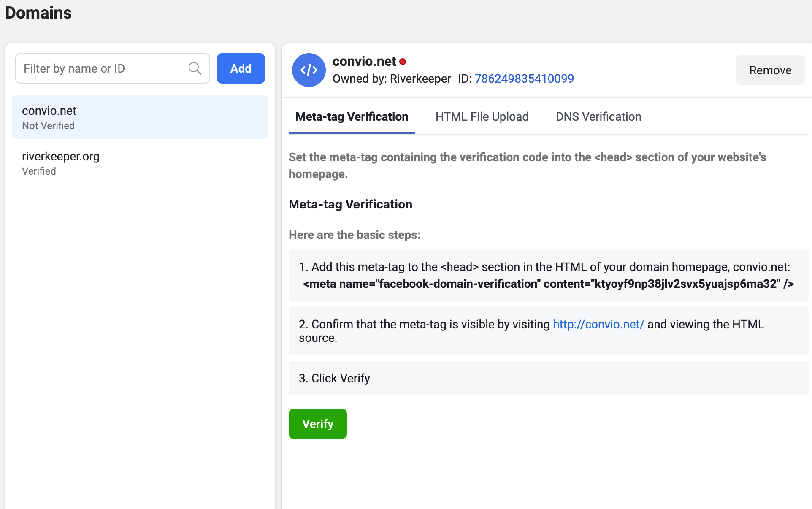
Task: Click the bold 'Meta-tag Verification' section heading
Action: (350, 204)
